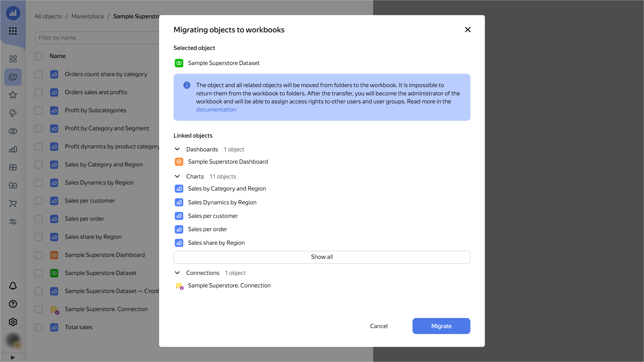Open Favorites star icon in sidebar
Viewport: 644px width, 362px height.
pyautogui.click(x=13, y=95)
